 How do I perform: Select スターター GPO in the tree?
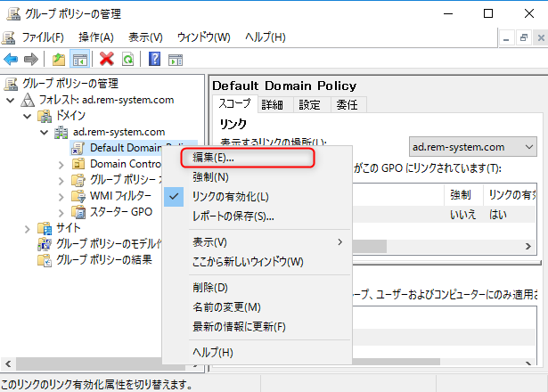point(121,212)
